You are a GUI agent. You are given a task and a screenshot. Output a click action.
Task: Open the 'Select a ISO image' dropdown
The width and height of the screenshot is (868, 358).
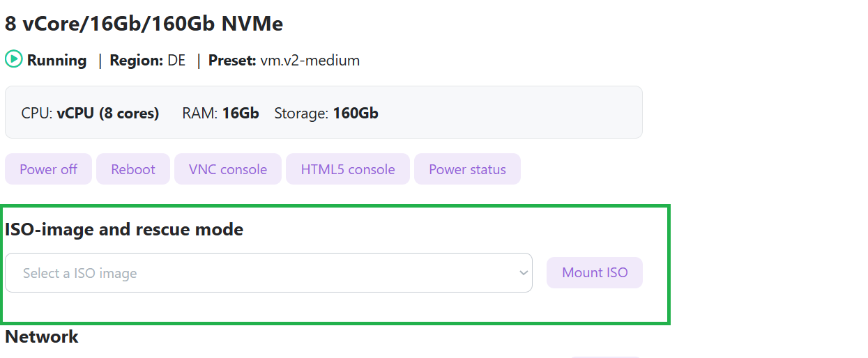268,273
